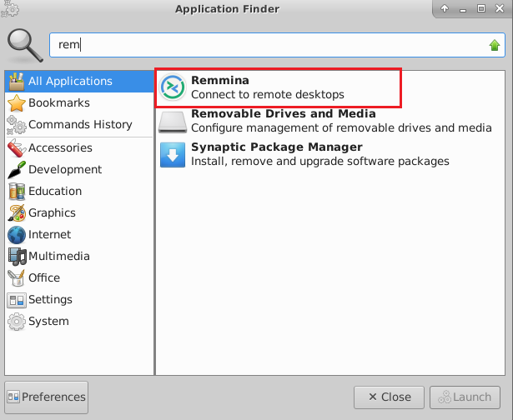
Task: Open the Preferences button
Action: pyautogui.click(x=47, y=397)
